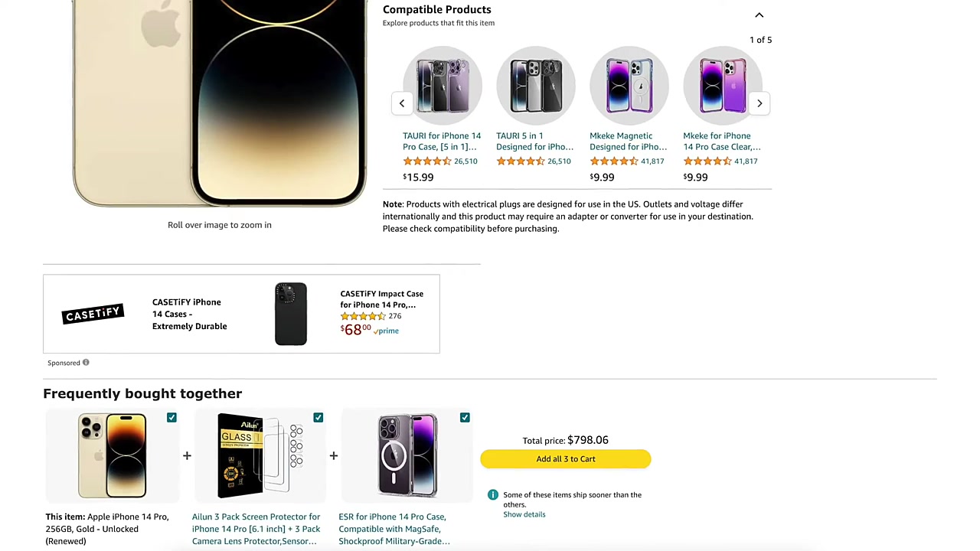Collapse the Compatible Products section
This screenshot has height=551, width=980.
pyautogui.click(x=759, y=15)
